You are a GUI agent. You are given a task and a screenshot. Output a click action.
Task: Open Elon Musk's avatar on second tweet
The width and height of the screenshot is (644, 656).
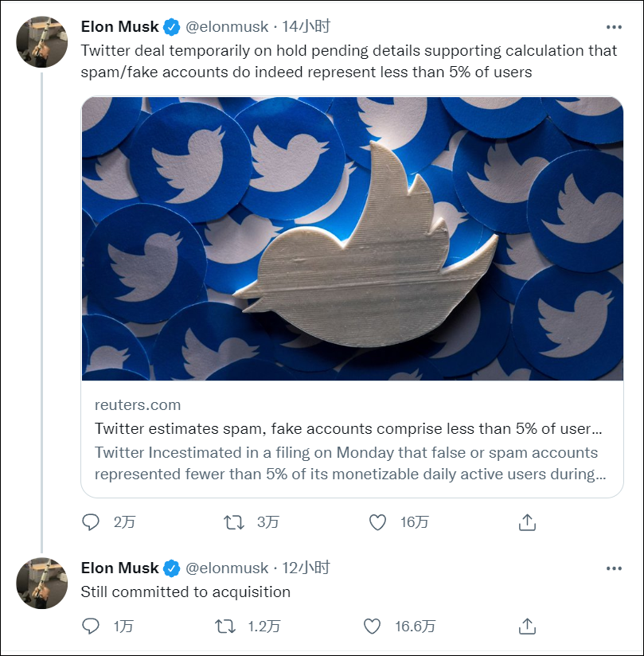coord(42,583)
